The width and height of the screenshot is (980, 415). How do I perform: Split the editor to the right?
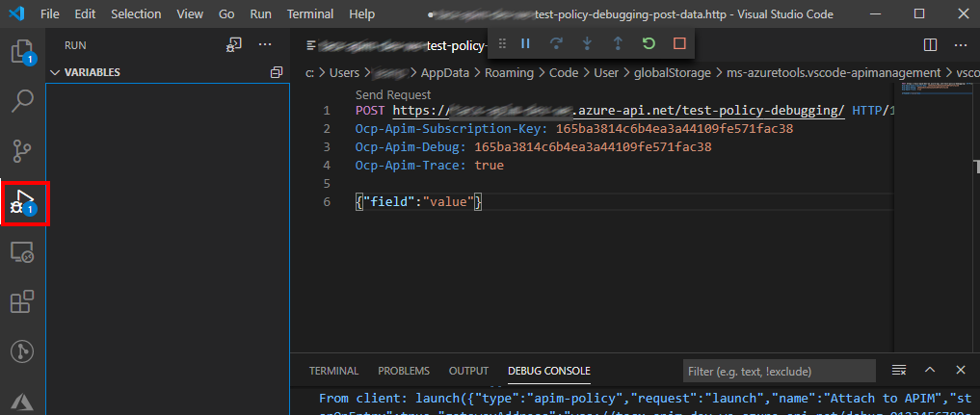coord(930,44)
